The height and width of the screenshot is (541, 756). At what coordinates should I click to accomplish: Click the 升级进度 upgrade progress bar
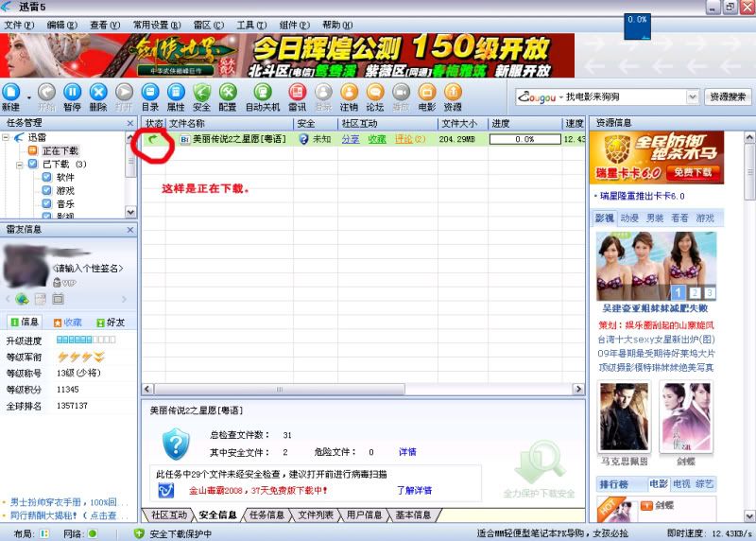tap(86, 340)
